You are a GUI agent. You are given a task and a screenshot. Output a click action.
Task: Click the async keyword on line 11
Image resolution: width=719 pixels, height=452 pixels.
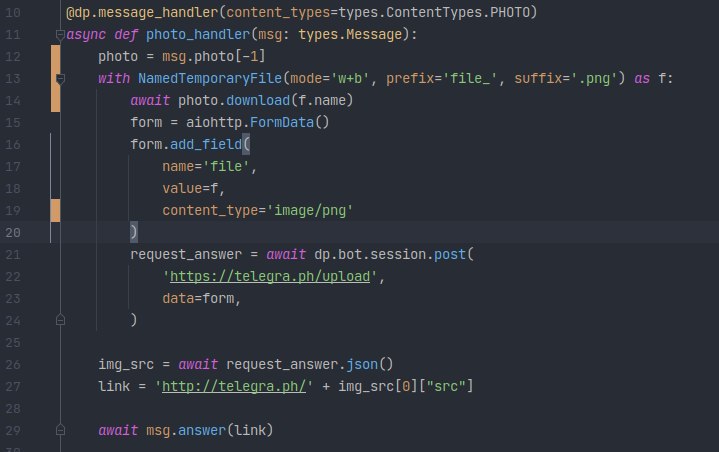(86, 34)
